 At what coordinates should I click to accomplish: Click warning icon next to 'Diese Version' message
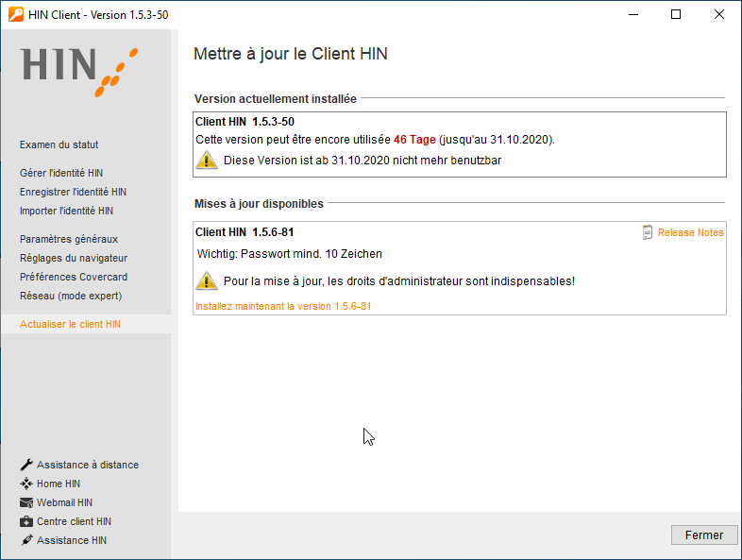(207, 160)
